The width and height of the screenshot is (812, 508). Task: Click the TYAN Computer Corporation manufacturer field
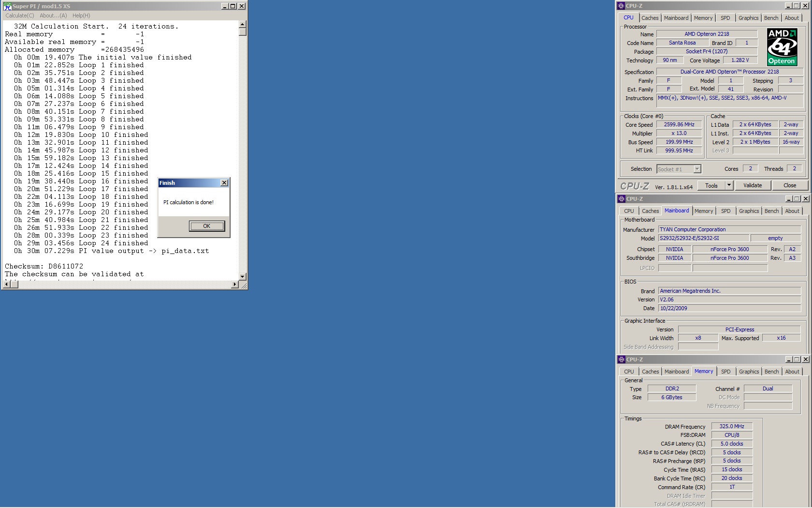pos(730,229)
